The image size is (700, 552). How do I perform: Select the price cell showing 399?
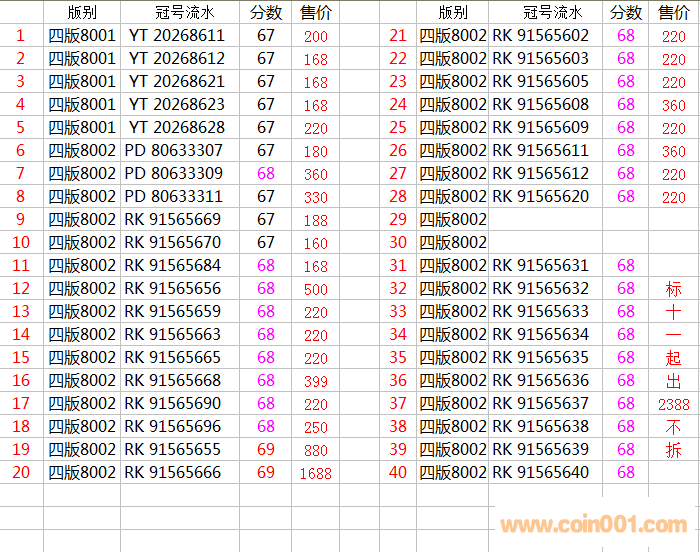(x=316, y=381)
